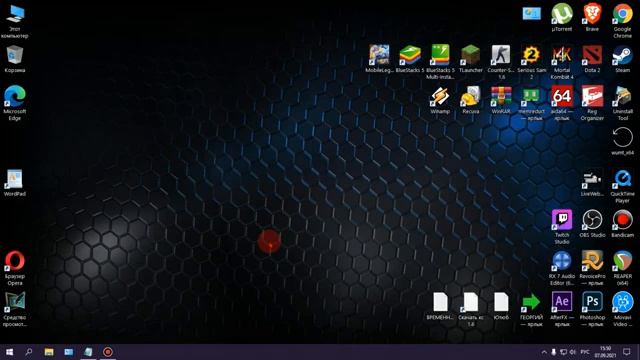640x360 pixels.
Task: Select the Uninstall Tool icon
Action: pos(622,104)
